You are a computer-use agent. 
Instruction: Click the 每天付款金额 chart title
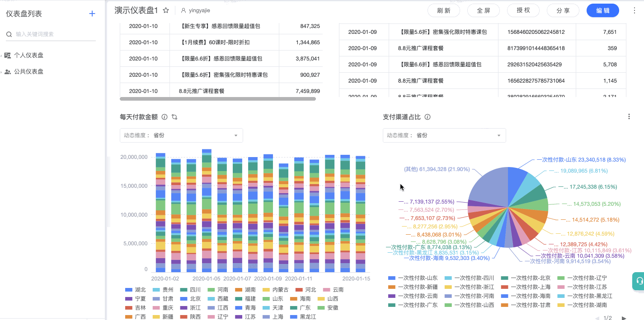[x=139, y=117]
